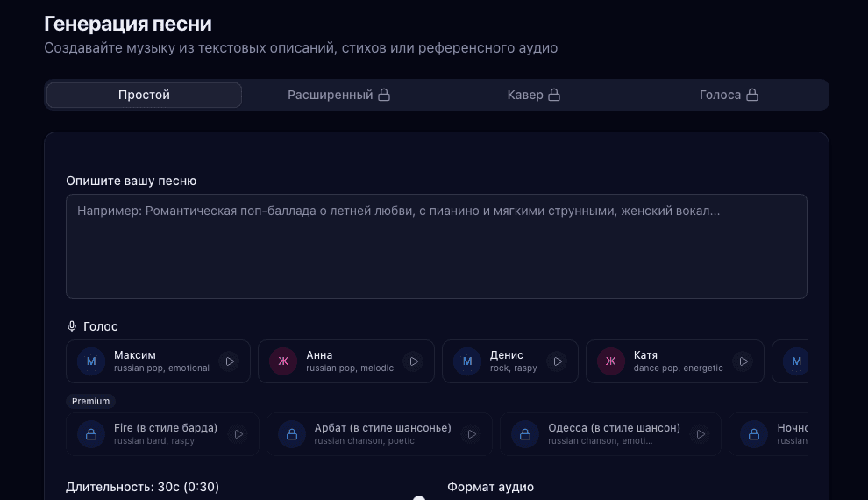The width and height of the screenshot is (868, 500).
Task: Select the Одесса (в стиле шансон) voice
Action: pos(610,434)
